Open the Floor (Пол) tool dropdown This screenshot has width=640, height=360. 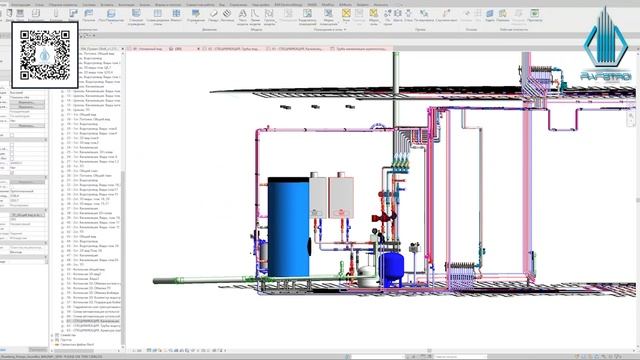point(111,16)
